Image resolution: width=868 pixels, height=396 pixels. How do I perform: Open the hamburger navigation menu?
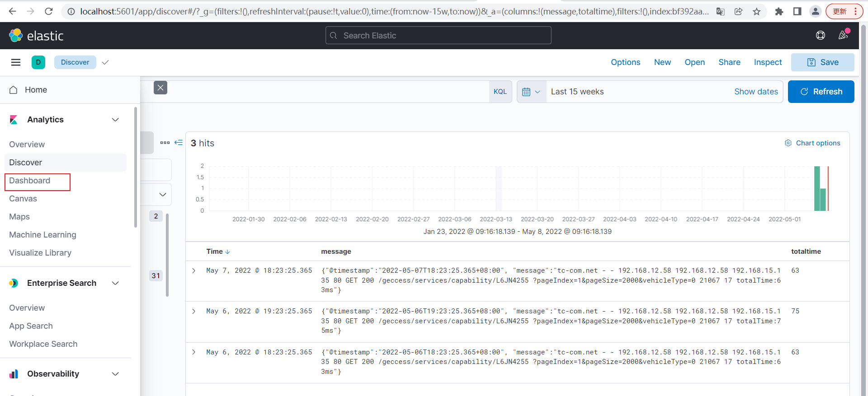point(16,62)
